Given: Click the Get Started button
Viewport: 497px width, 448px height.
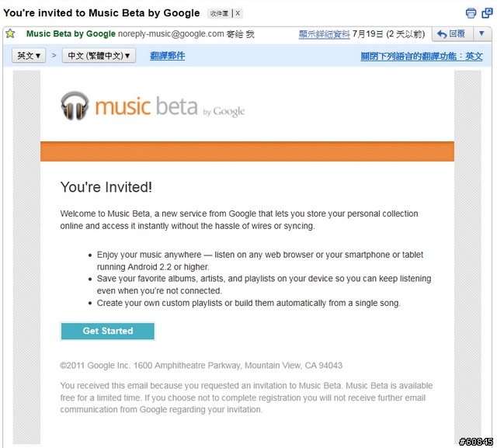Looking at the screenshot, I should pos(108,331).
